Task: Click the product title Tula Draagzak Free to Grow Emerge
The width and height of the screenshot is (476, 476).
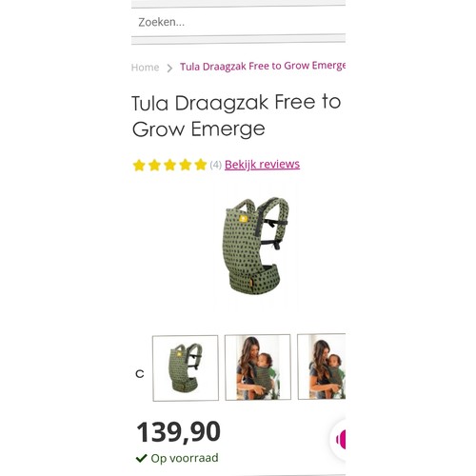Action: [x=236, y=116]
